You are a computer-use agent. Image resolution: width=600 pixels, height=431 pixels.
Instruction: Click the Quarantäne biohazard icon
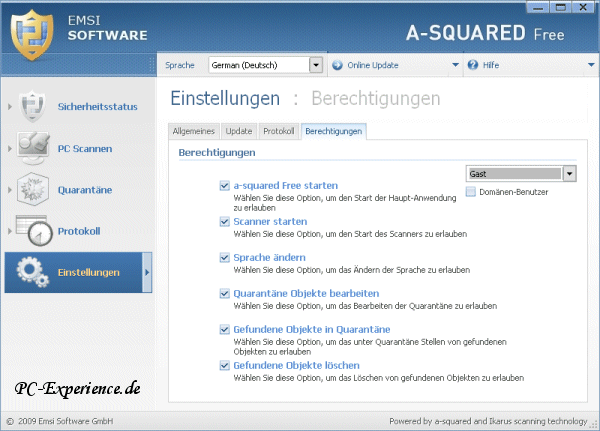click(x=35, y=190)
